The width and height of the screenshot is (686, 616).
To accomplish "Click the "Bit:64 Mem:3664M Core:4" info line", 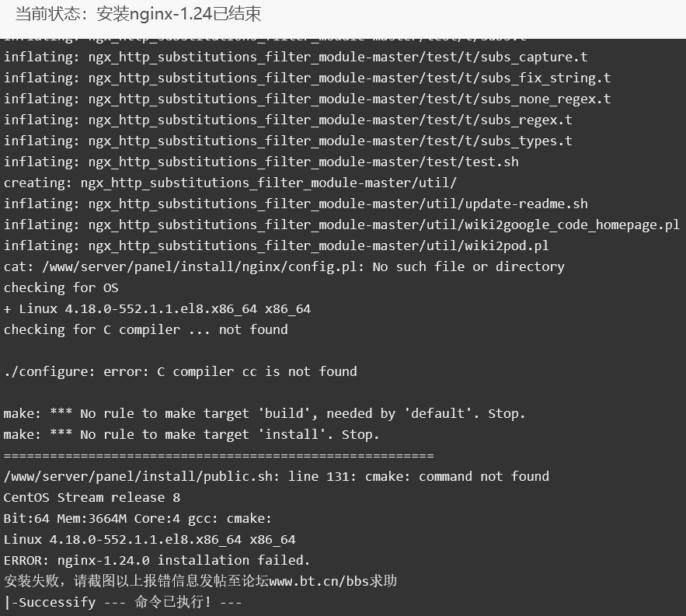I will pos(138,518).
